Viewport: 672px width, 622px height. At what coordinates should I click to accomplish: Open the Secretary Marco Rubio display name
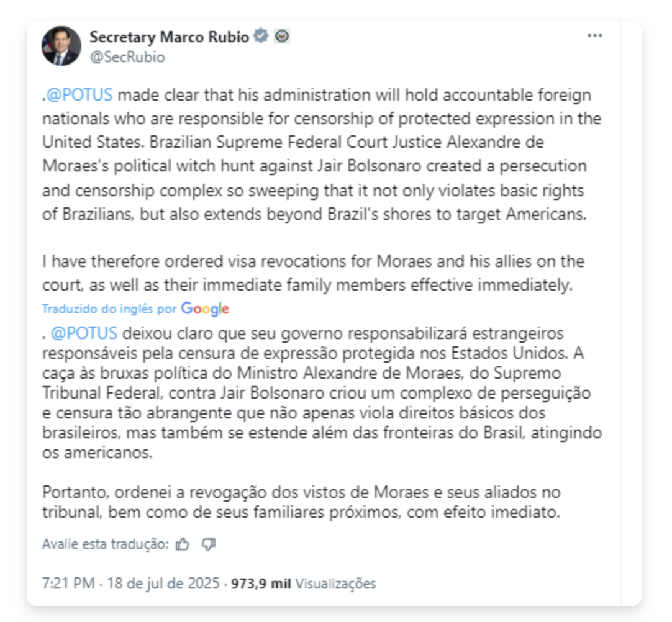[169, 37]
